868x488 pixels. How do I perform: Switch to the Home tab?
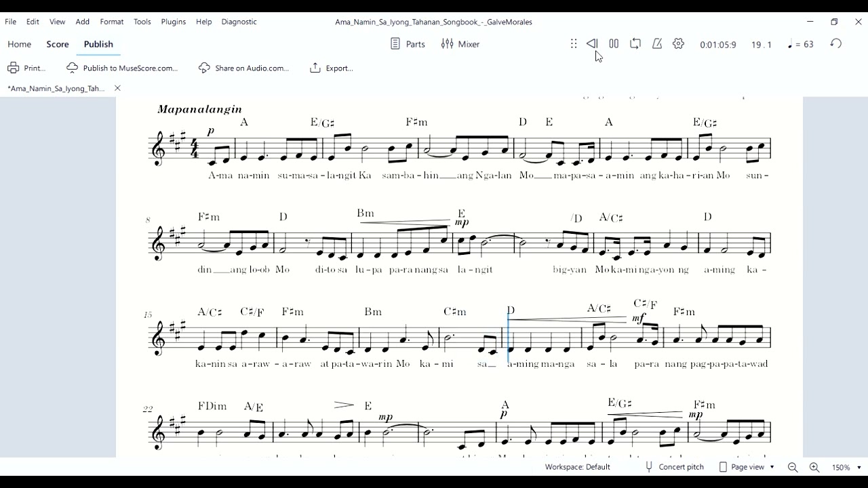coord(20,44)
